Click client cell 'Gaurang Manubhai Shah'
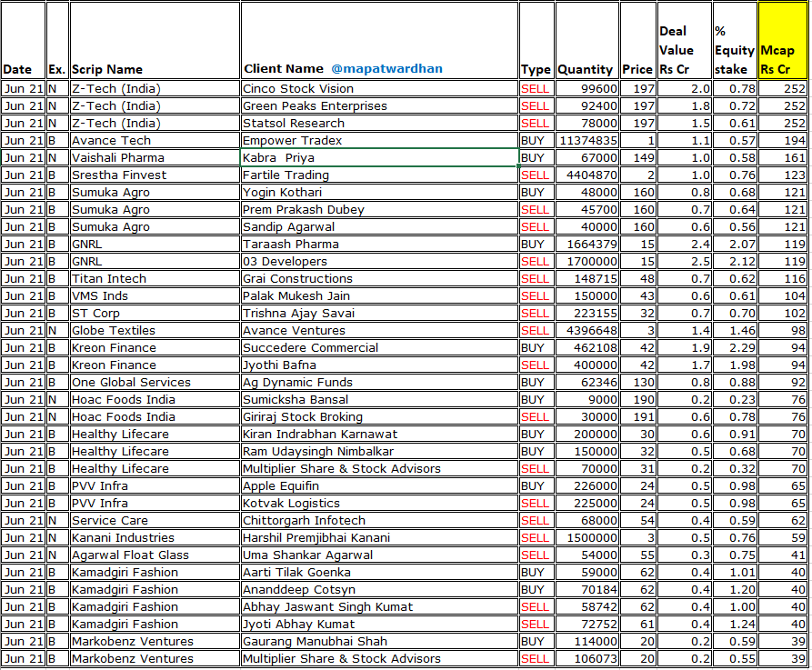The width and height of the screenshot is (812, 670). point(379,641)
